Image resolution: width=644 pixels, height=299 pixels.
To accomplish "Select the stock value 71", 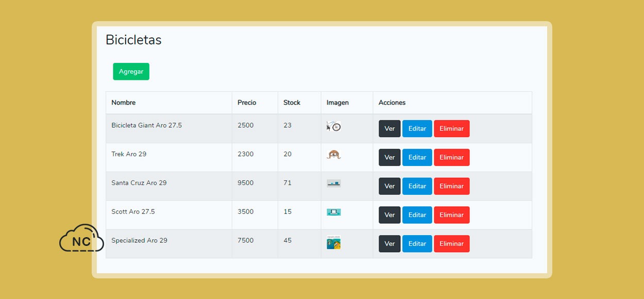I will click(287, 183).
